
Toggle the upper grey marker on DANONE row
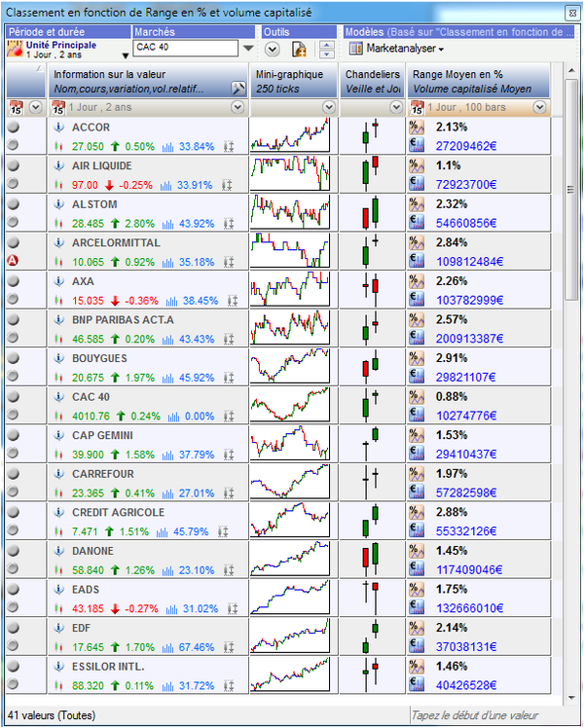pyautogui.click(x=13, y=550)
